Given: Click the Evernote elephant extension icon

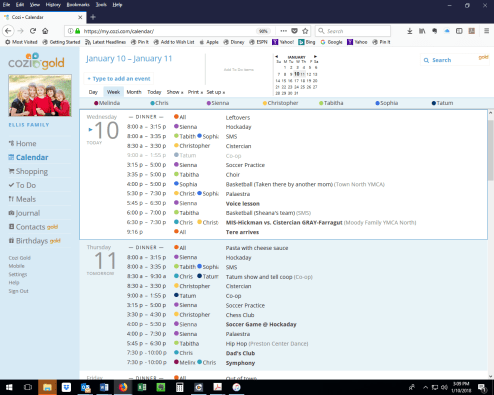Looking at the screenshot, I should click(x=434, y=31).
